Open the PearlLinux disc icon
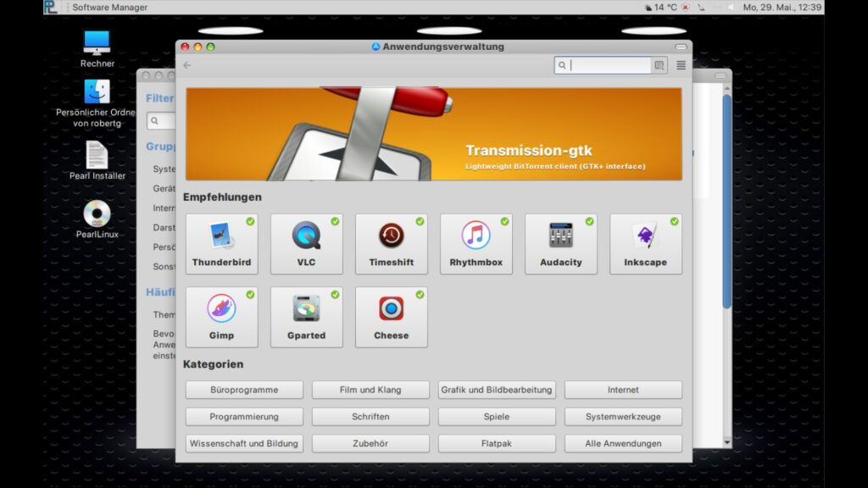The width and height of the screenshot is (868, 488). (x=97, y=219)
